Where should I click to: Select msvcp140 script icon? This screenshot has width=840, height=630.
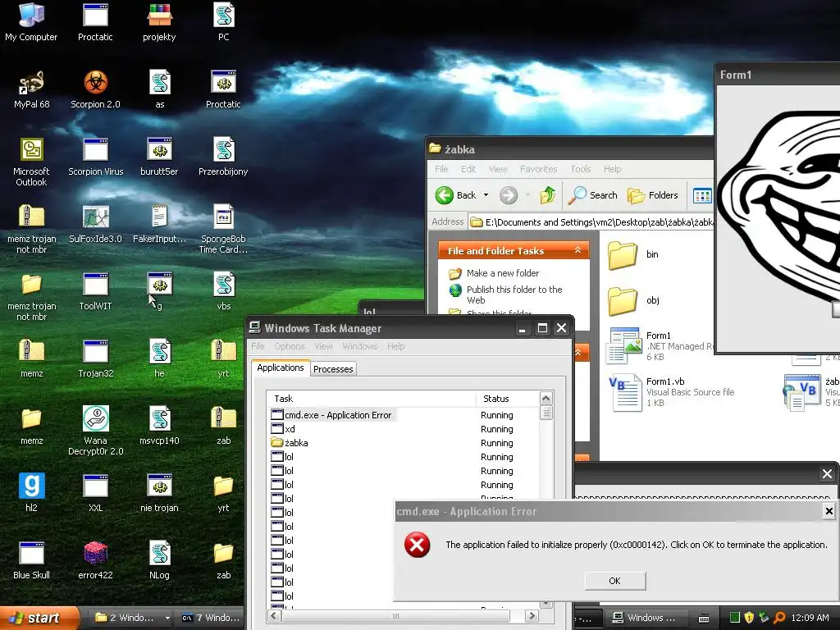pyautogui.click(x=159, y=426)
